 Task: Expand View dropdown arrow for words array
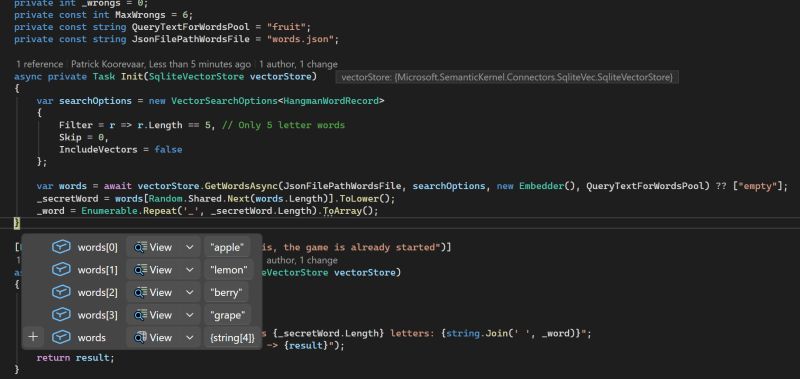[189, 337]
